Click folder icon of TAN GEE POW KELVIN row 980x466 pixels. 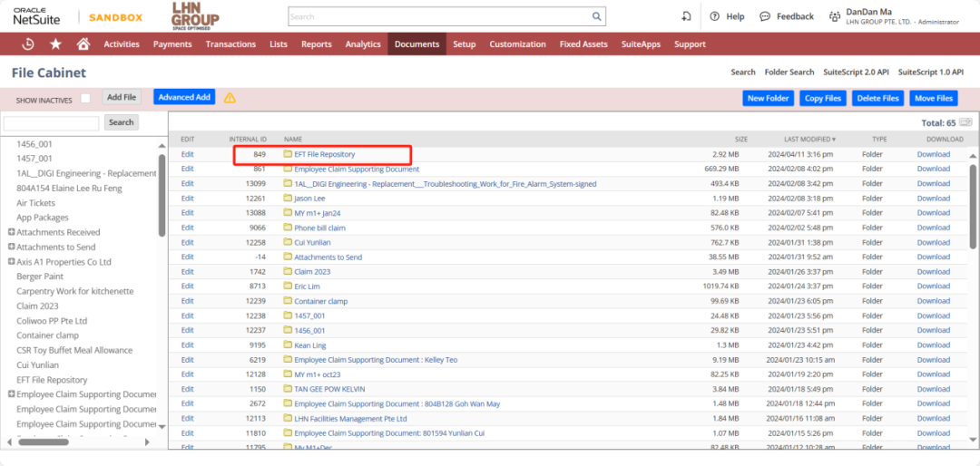[289, 389]
